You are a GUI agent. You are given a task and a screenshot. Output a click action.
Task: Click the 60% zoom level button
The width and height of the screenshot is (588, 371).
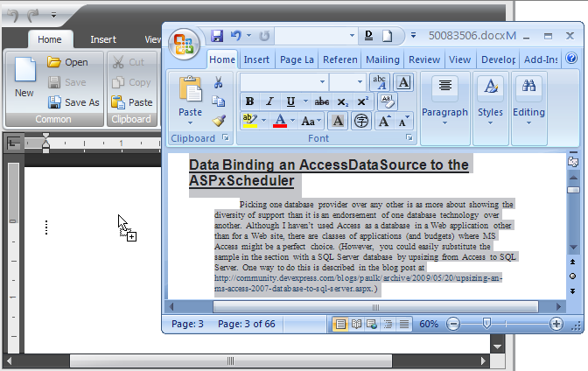[429, 324]
